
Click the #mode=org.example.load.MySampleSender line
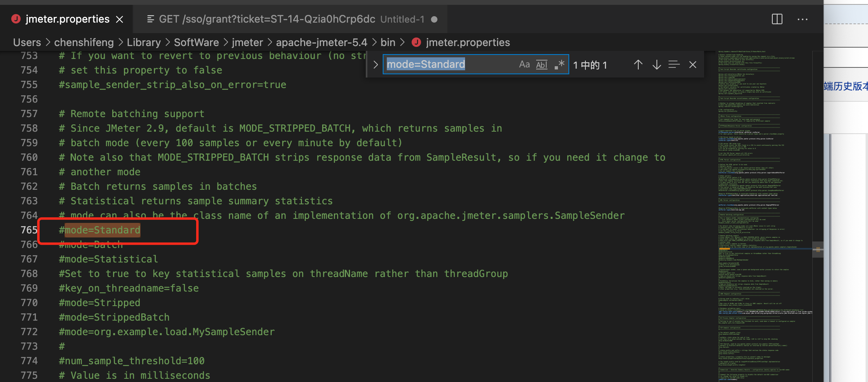tap(167, 332)
